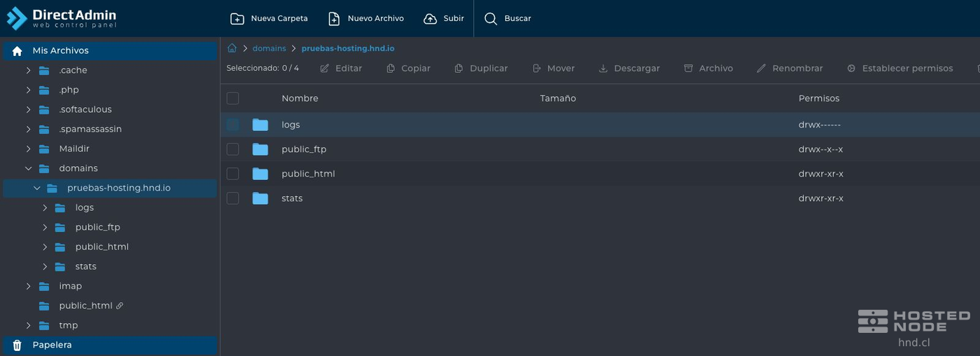
Task: Collapse the domains tree node
Action: coord(29,169)
